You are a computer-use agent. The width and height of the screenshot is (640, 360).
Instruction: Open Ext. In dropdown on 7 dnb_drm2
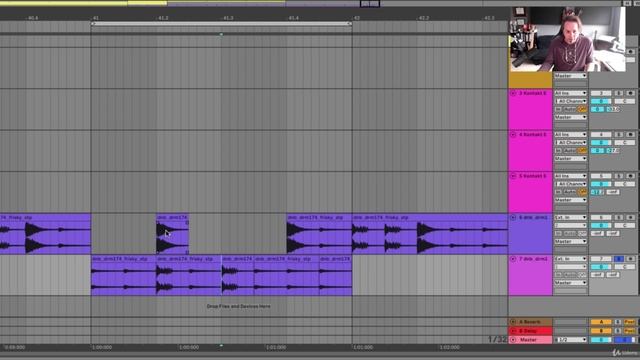[x=570, y=259]
